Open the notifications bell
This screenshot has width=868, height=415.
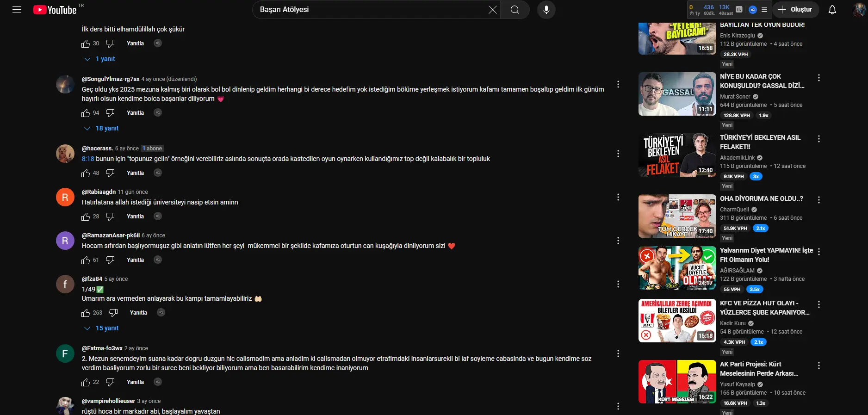832,10
